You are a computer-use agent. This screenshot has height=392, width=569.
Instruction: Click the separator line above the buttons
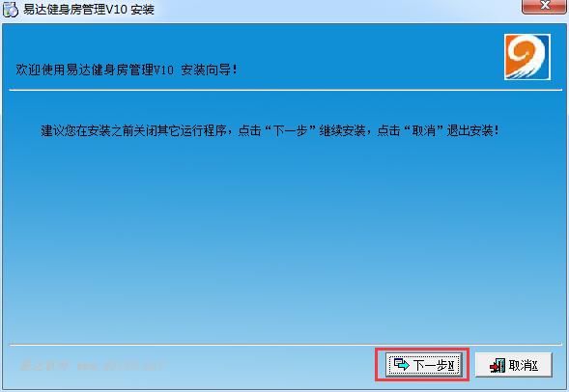(x=285, y=345)
